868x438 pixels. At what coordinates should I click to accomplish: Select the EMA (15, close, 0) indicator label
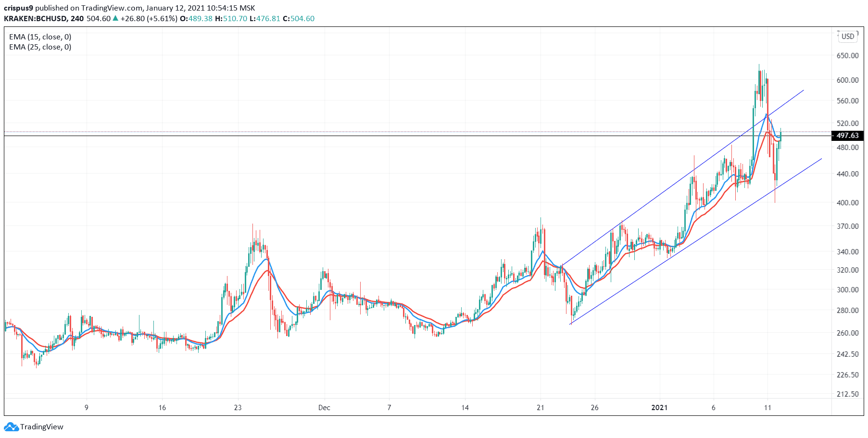40,37
